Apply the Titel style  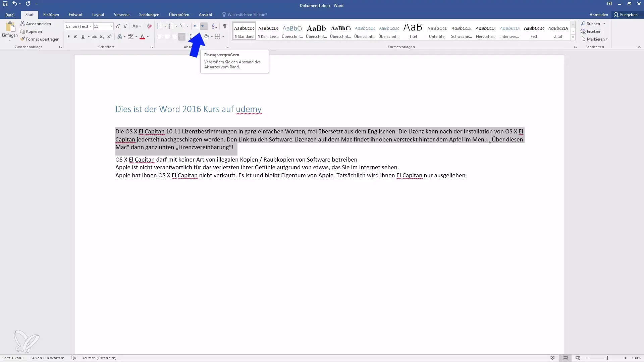click(x=413, y=31)
